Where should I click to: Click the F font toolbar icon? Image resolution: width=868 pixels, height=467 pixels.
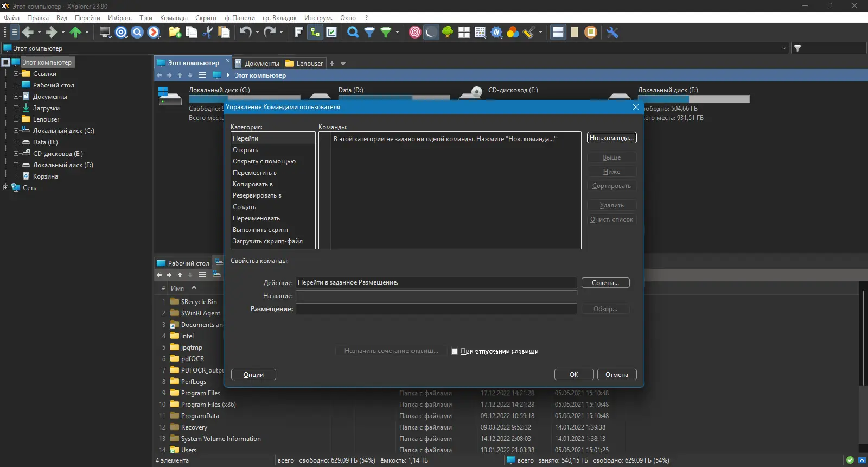pyautogui.click(x=298, y=33)
